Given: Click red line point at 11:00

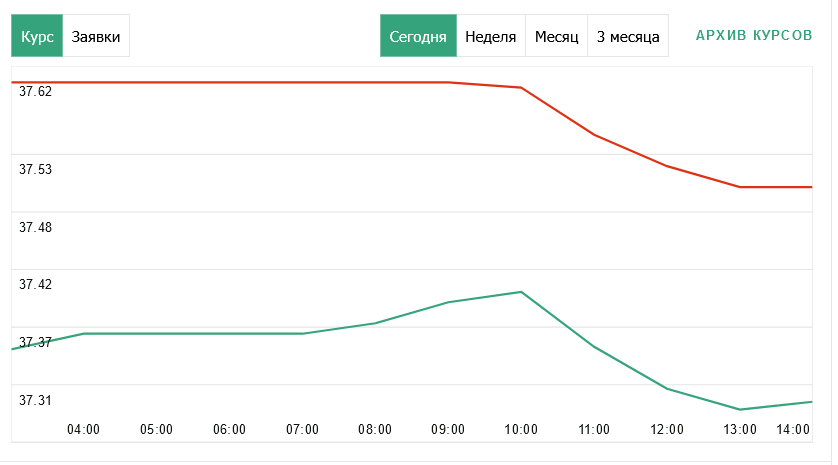Looking at the screenshot, I should (x=594, y=134).
